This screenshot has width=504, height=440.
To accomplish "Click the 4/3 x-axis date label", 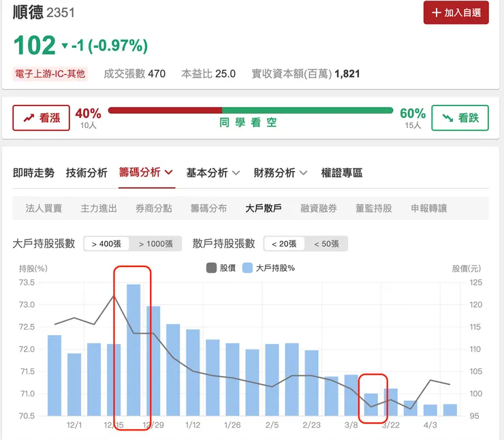I will 430,425.
